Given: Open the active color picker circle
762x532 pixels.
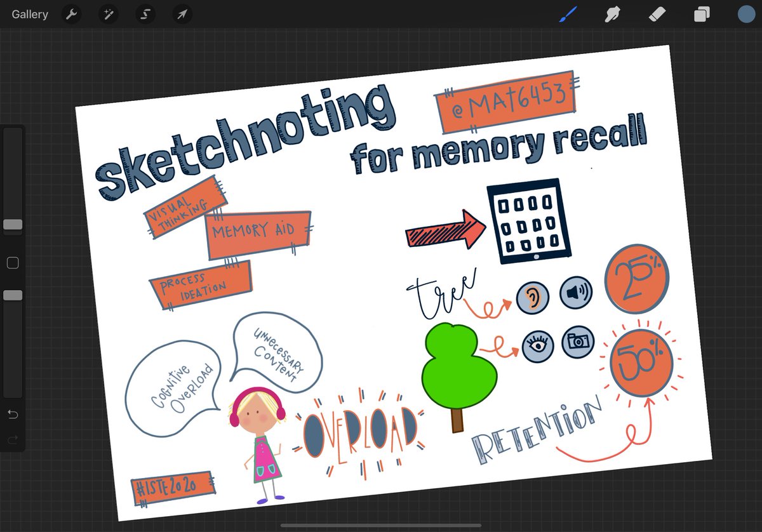Looking at the screenshot, I should (747, 14).
